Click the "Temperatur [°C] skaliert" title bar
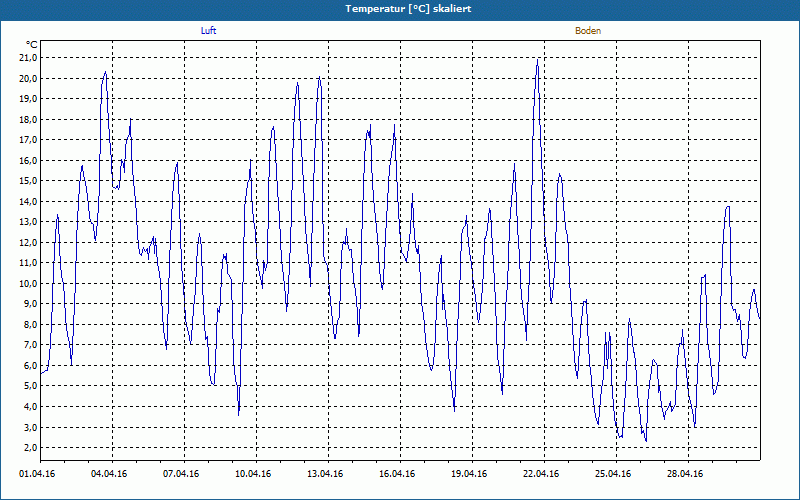Screen dimensions: 800x500 (400, 9)
